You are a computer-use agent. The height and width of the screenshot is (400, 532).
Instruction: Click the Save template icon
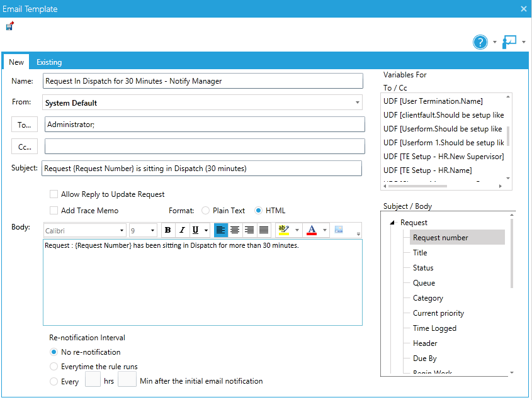coord(9,26)
